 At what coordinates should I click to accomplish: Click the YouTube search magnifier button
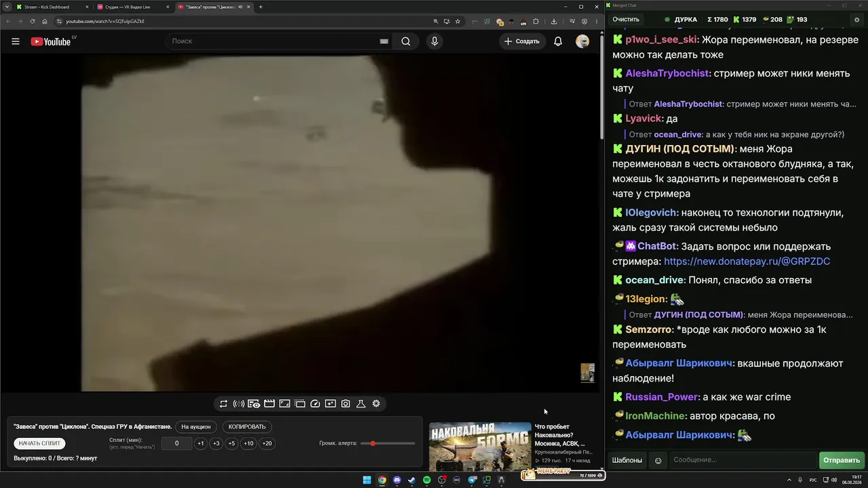point(406,41)
